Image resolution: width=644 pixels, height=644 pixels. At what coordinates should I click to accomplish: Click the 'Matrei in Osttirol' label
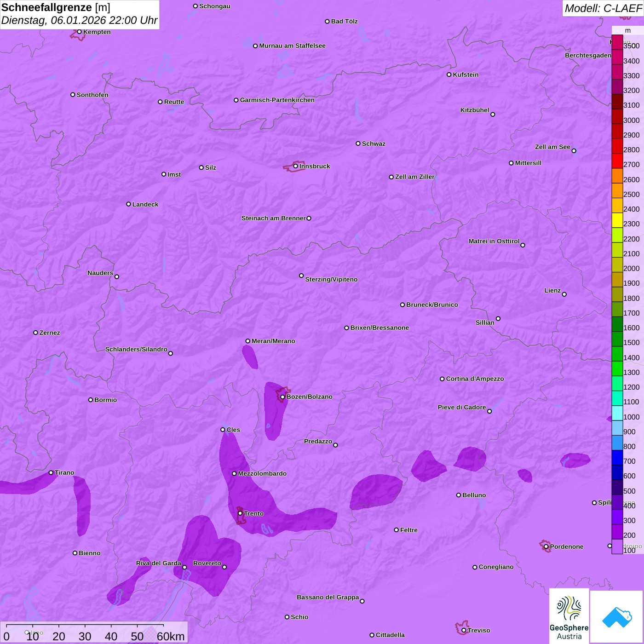[x=494, y=241]
